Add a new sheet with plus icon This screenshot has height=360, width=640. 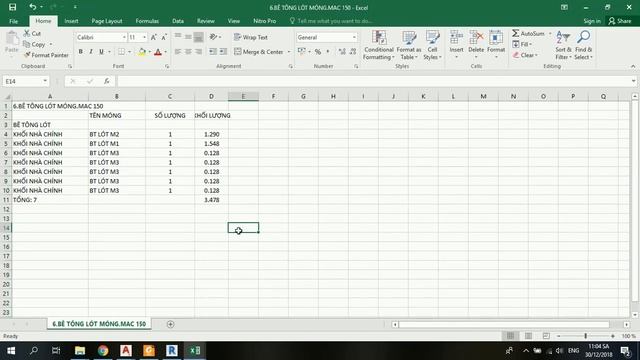point(171,324)
